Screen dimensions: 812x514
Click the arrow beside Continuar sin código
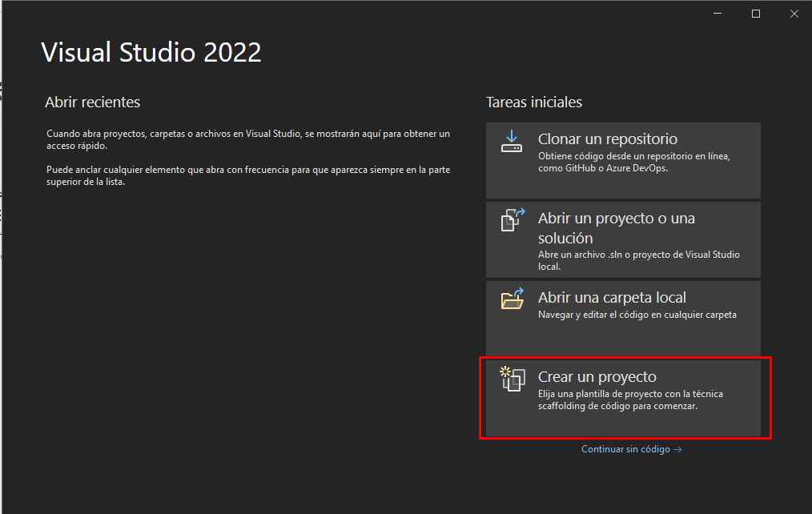tap(678, 450)
